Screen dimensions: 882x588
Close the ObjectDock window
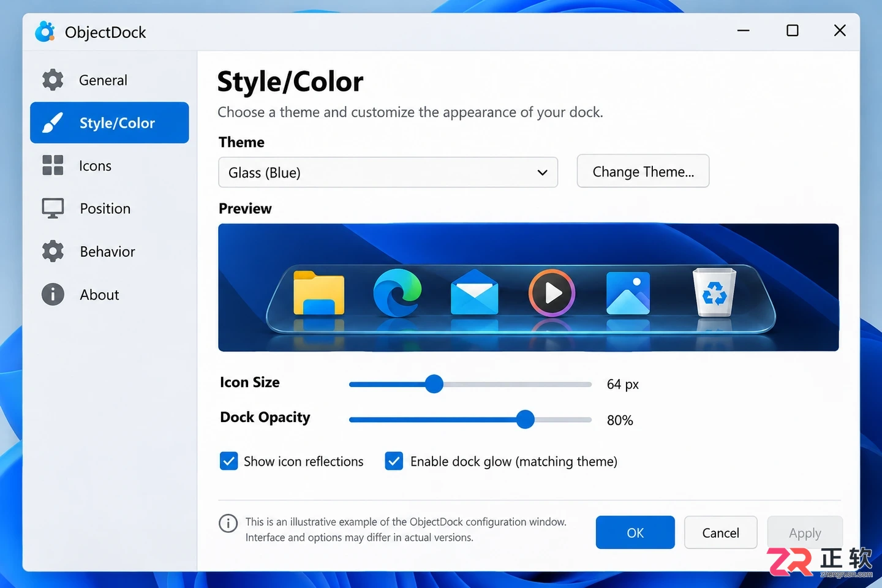(x=840, y=31)
